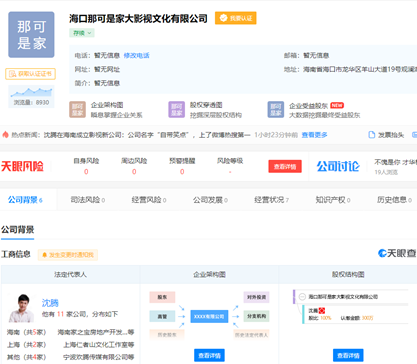The image size is (417, 364).
Task: Click the 发票抬头 document icon
Action: [x=371, y=135]
